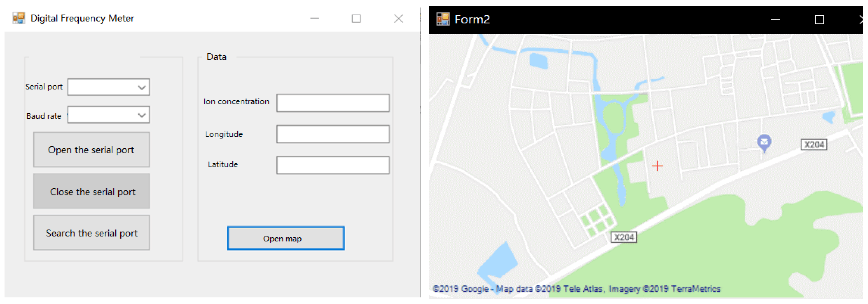Screen dimensions: 868x304
Task: Minimize the Form2 window
Action: pyautogui.click(x=775, y=20)
